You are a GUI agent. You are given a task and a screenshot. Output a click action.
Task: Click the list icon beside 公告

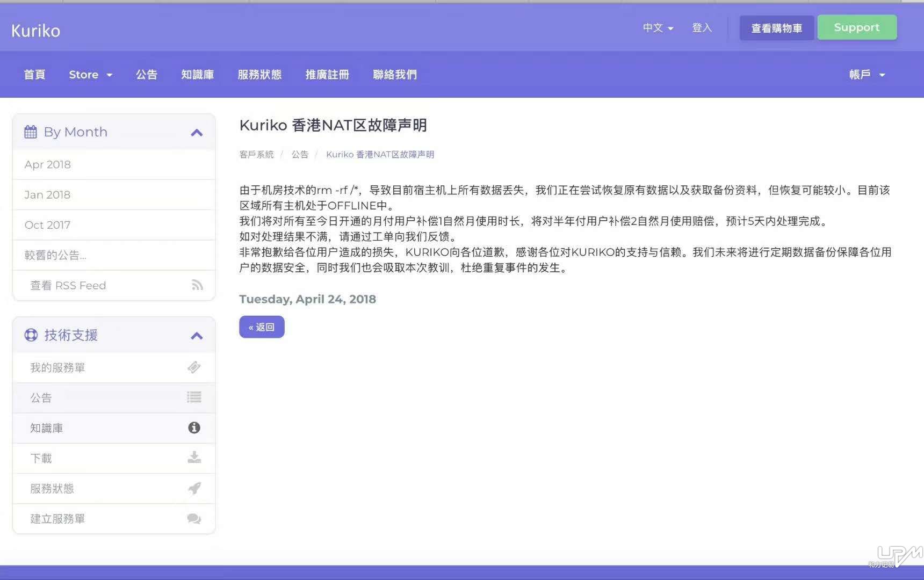tap(194, 397)
